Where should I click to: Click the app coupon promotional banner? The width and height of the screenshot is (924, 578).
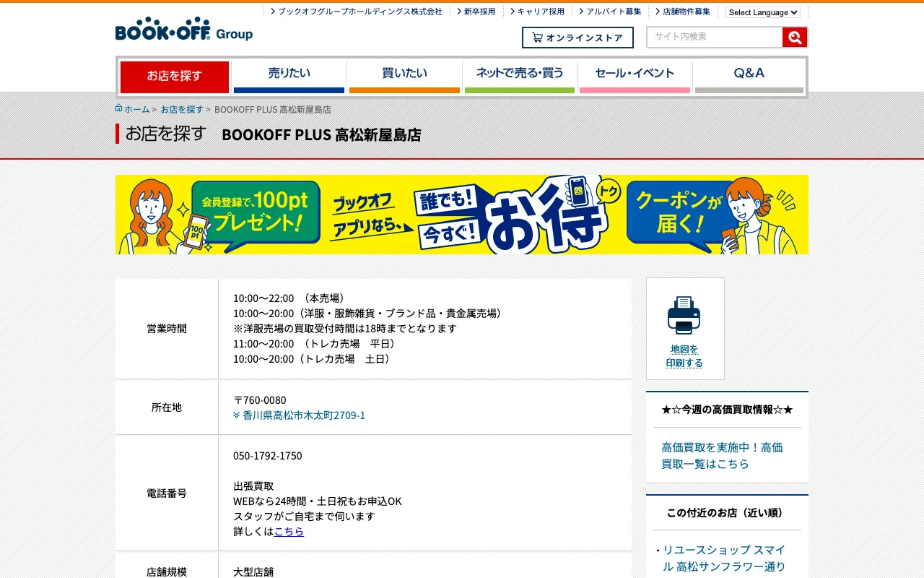(x=462, y=215)
